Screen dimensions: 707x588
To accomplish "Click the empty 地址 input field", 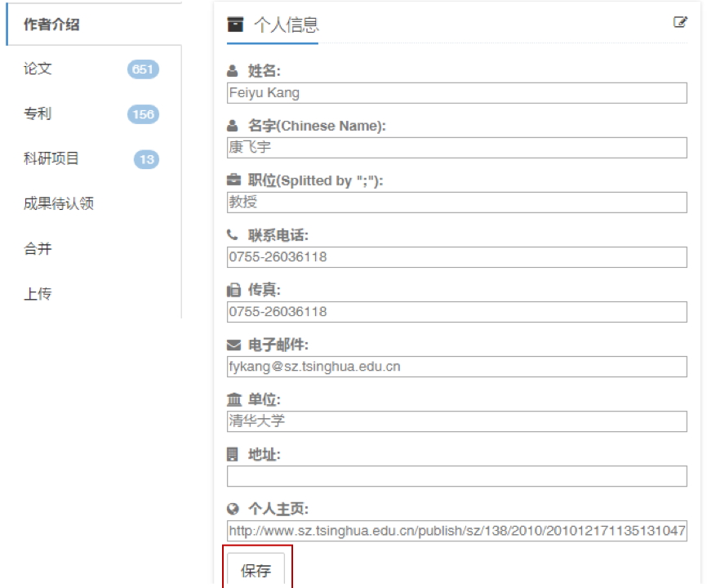I will [x=456, y=476].
